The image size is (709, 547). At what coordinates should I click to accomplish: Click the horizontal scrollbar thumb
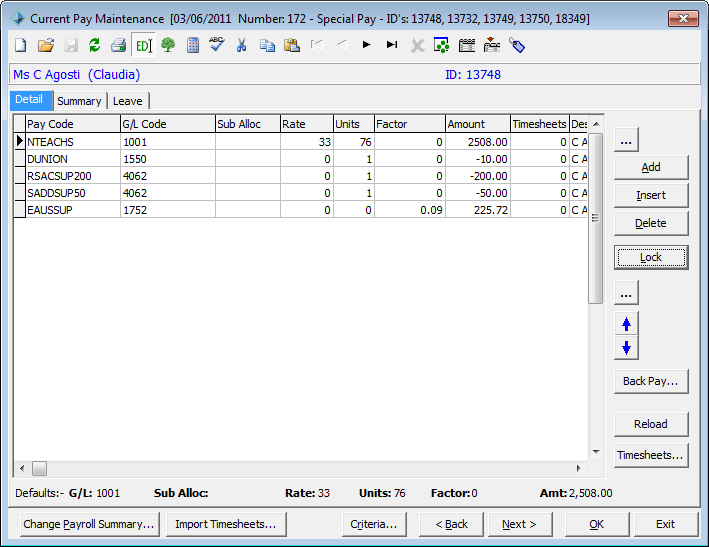pos(39,468)
